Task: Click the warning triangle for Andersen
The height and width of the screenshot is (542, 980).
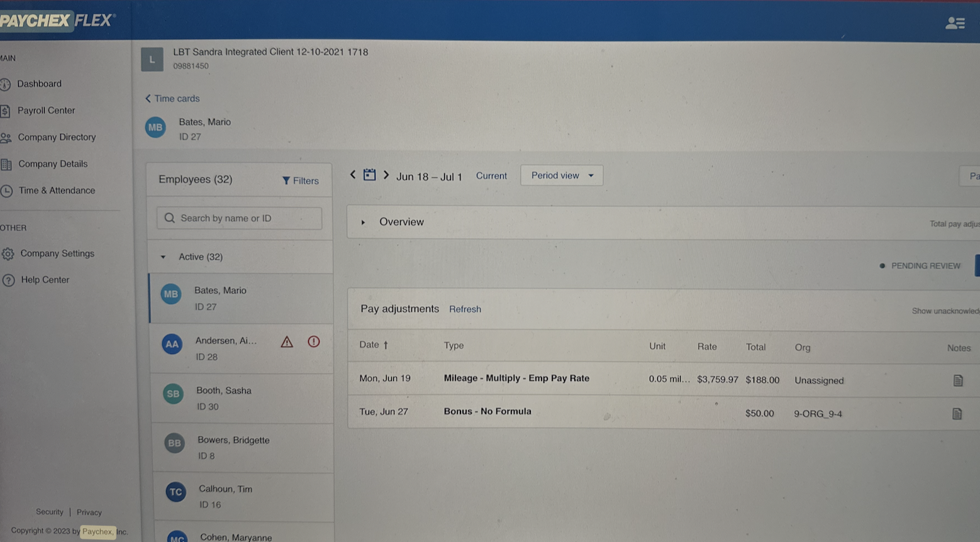Action: (287, 342)
